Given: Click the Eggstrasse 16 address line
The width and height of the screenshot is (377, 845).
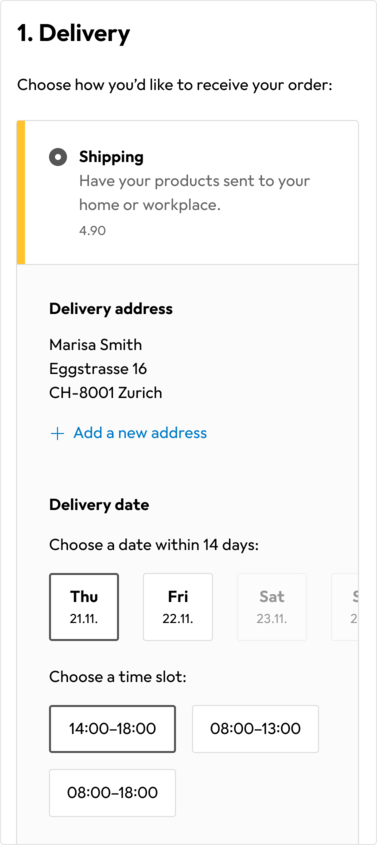Looking at the screenshot, I should [98, 369].
